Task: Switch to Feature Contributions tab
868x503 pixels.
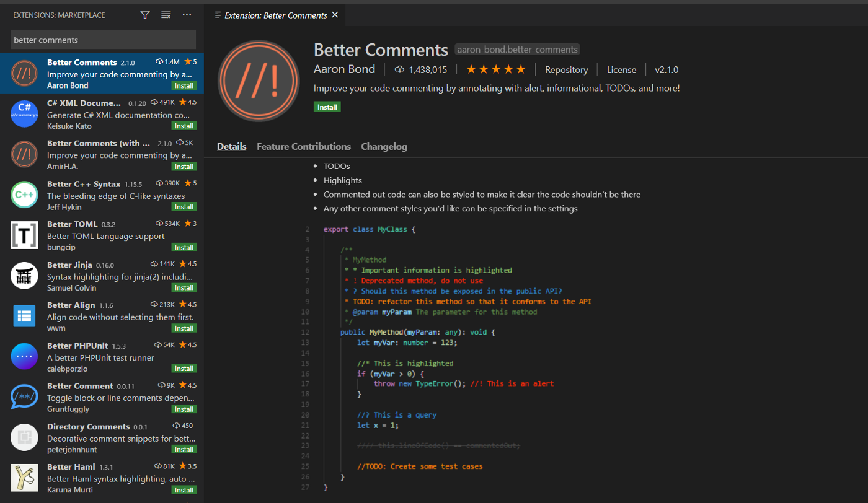Action: (x=304, y=147)
